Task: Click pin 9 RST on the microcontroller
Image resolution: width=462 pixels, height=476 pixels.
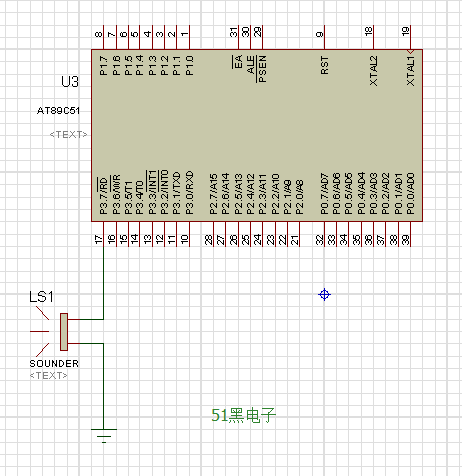Action: coord(324,37)
